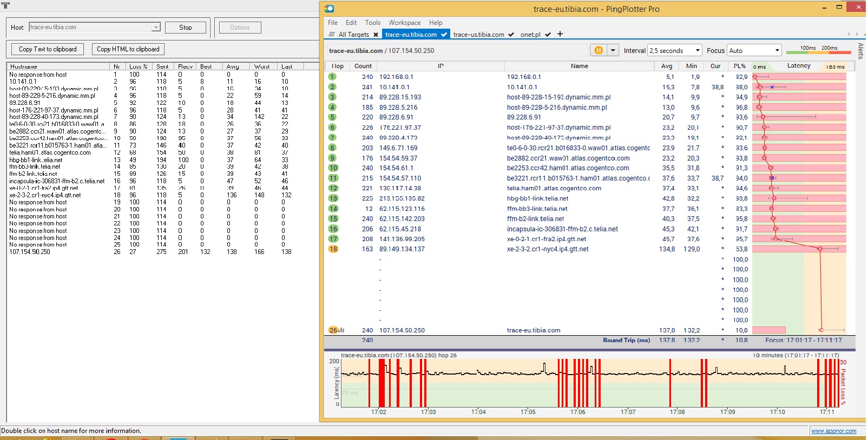Switch to the onet.pl tab

click(530, 35)
